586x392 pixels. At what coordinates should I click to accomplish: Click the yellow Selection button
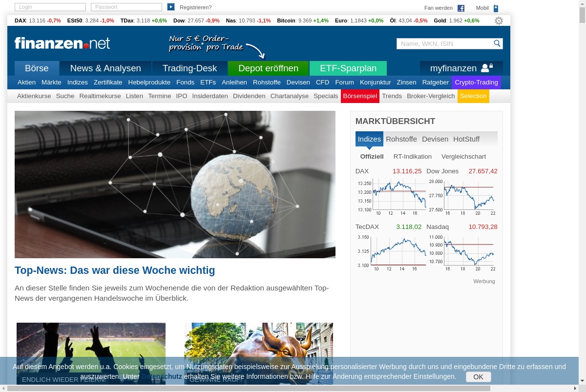coord(473,96)
